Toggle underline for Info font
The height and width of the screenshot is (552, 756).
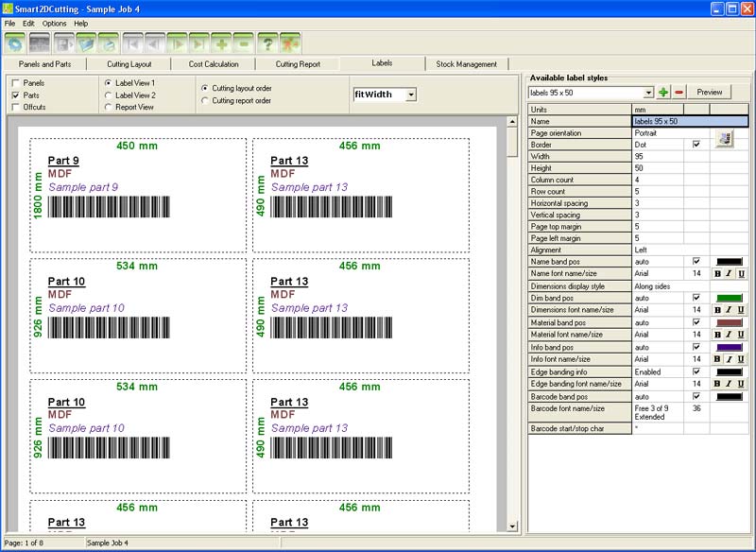coord(741,359)
